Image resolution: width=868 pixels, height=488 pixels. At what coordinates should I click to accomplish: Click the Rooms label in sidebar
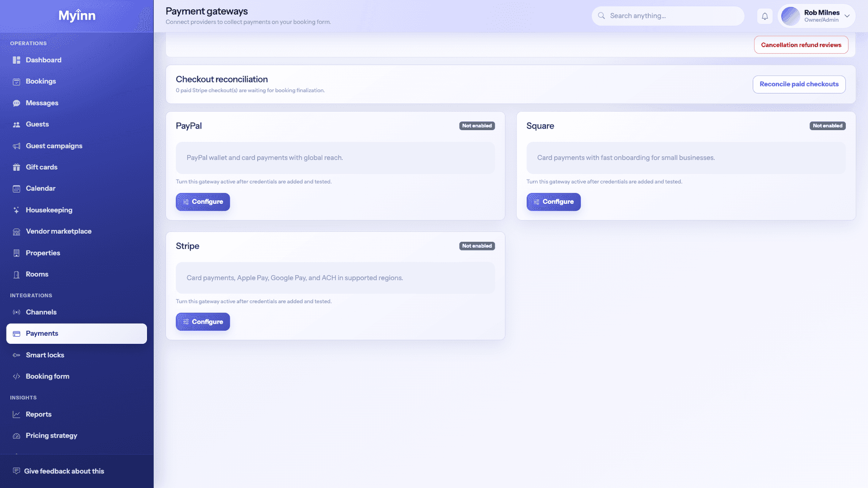click(x=37, y=274)
